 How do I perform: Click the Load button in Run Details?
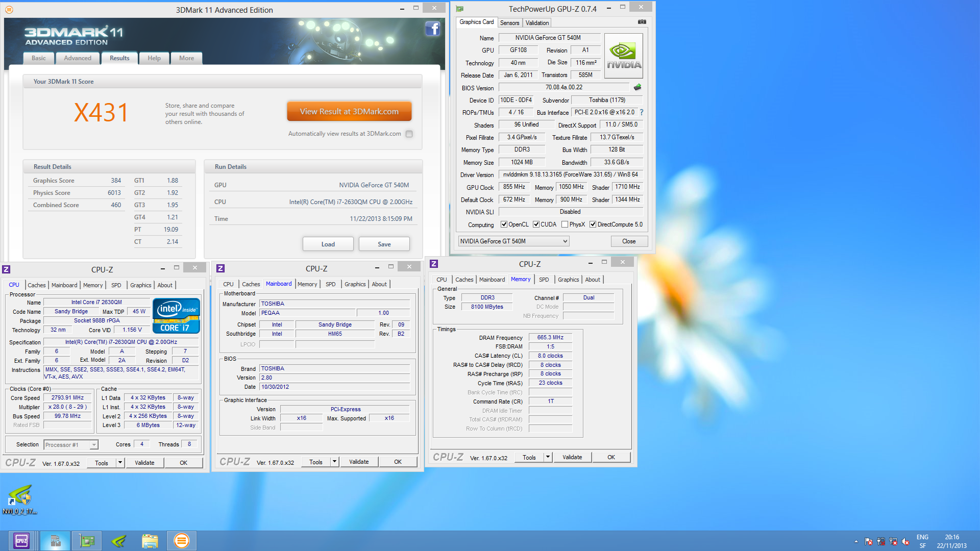click(328, 244)
